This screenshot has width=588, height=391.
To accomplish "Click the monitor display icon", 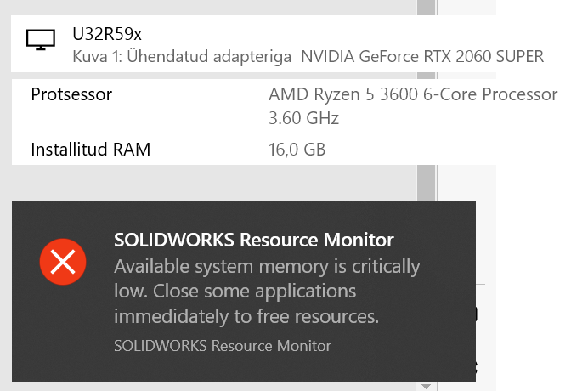I will point(41,39).
